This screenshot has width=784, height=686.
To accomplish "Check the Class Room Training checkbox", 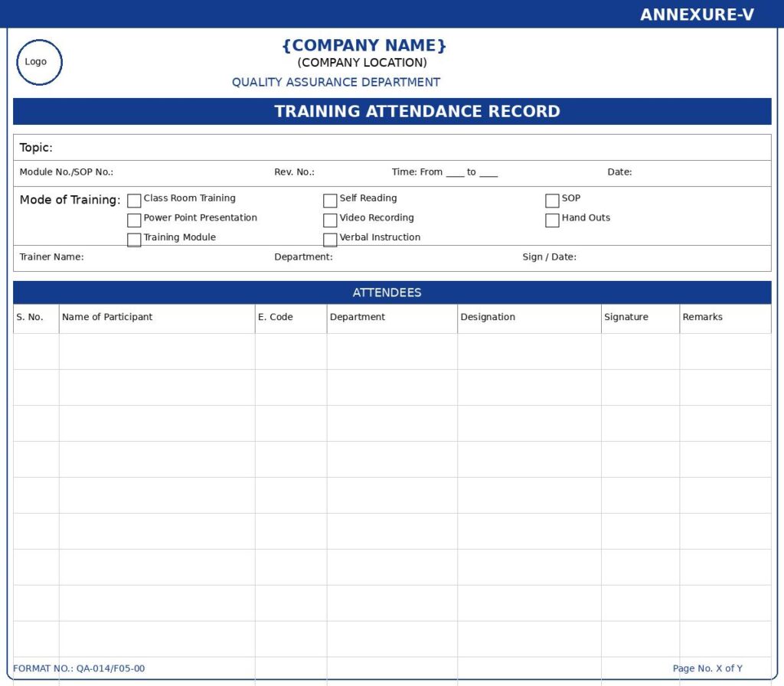I will pyautogui.click(x=134, y=201).
